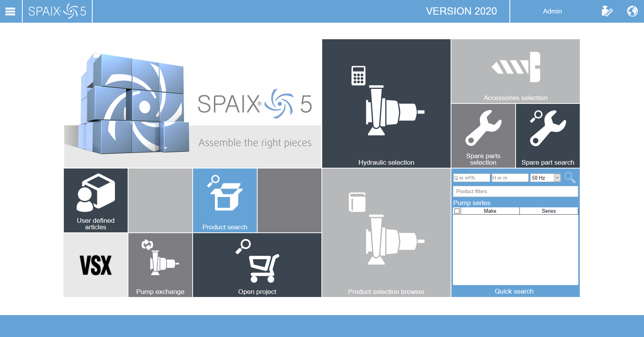Open the Product search tile
This screenshot has height=337, width=644.
coord(225,200)
